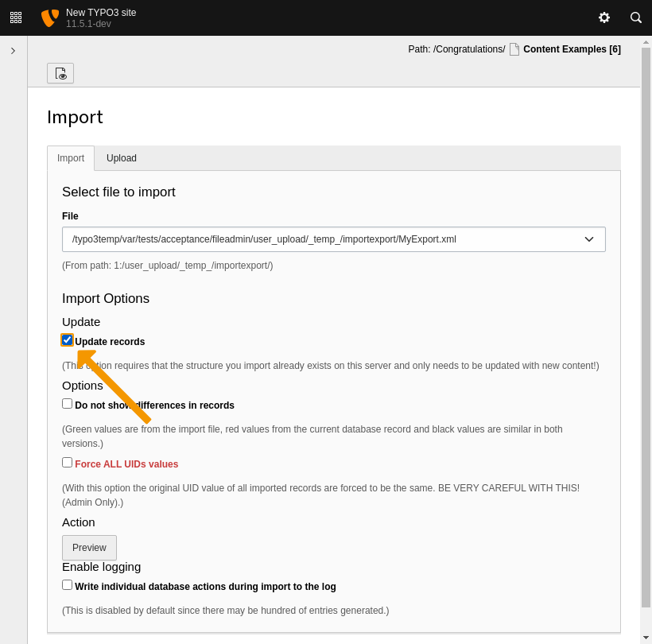Enable Force ALL UIDs values
The image size is (652, 644).
click(x=67, y=462)
